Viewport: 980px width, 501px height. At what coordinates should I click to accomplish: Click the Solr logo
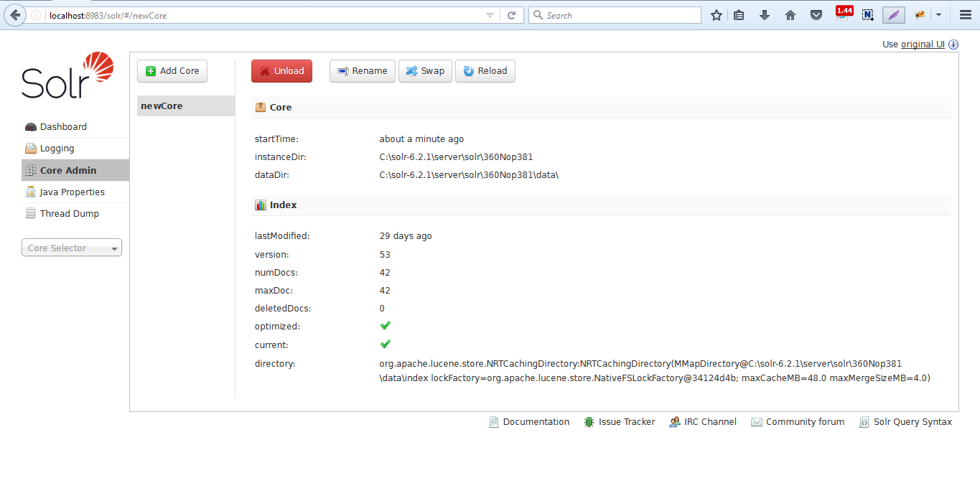pyautogui.click(x=67, y=75)
